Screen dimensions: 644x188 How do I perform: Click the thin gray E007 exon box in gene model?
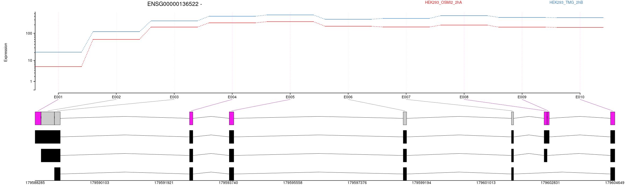513,118
